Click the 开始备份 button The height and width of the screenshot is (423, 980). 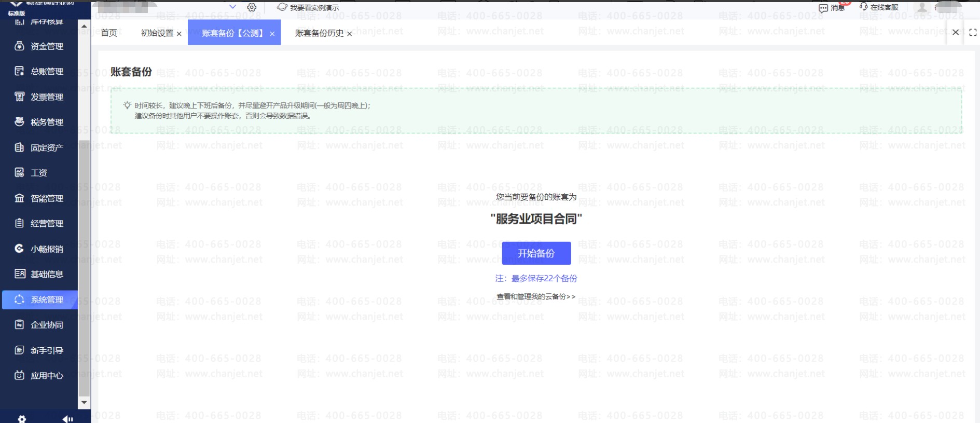536,253
